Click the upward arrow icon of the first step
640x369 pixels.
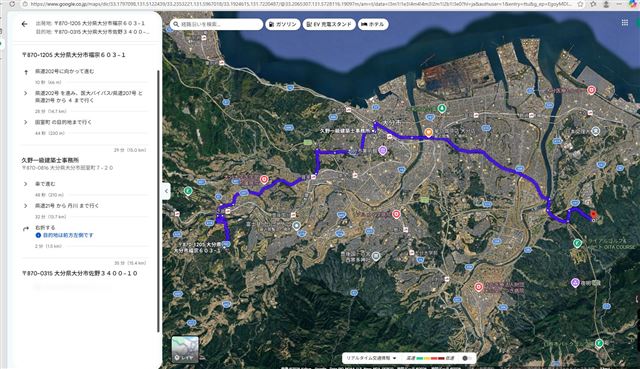26,72
